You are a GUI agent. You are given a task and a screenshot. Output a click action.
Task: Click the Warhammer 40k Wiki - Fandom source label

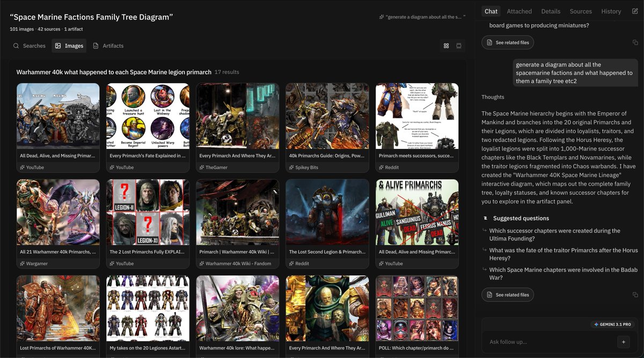pyautogui.click(x=235, y=264)
